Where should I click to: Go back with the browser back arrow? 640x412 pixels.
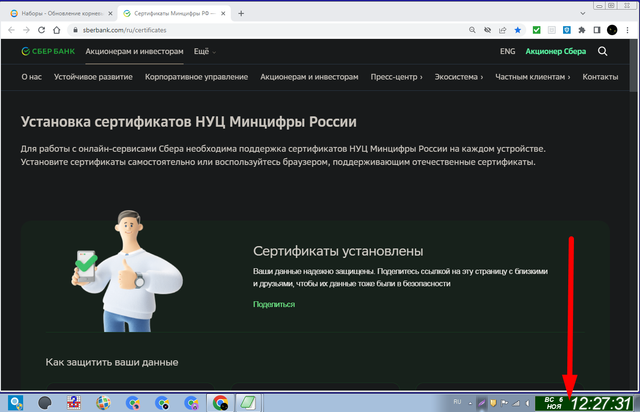11,30
